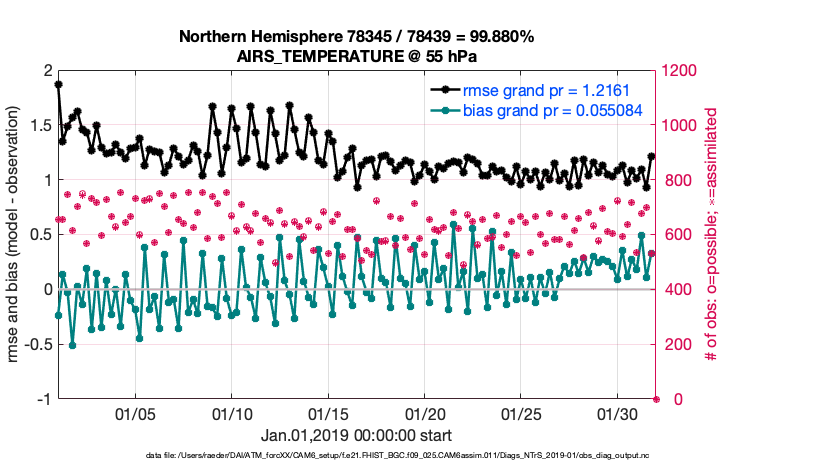Click the first black rmse point at the far-left peak
The image size is (830, 470).
pyautogui.click(x=58, y=85)
